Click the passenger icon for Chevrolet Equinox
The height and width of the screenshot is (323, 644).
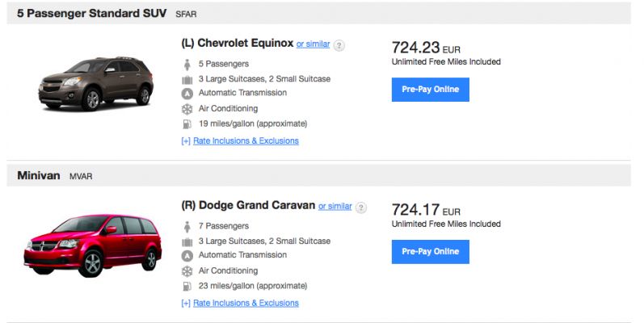click(187, 65)
